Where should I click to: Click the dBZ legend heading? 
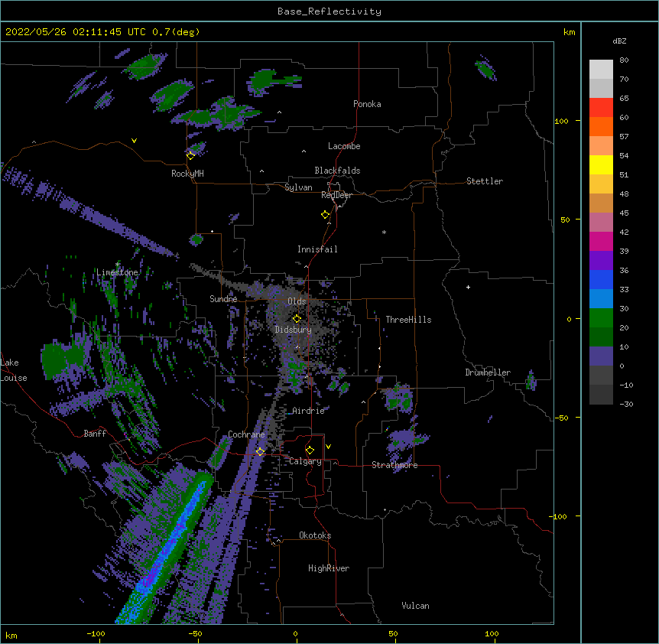point(619,41)
